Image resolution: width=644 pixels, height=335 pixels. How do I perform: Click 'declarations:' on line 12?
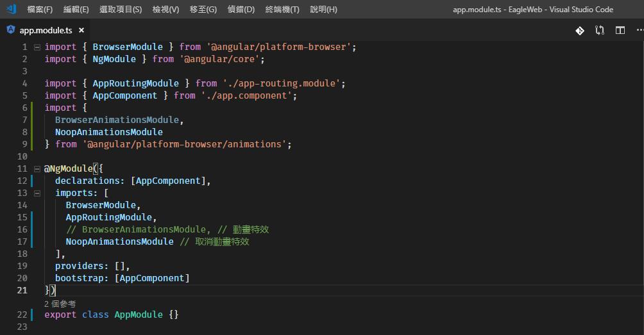click(90, 181)
